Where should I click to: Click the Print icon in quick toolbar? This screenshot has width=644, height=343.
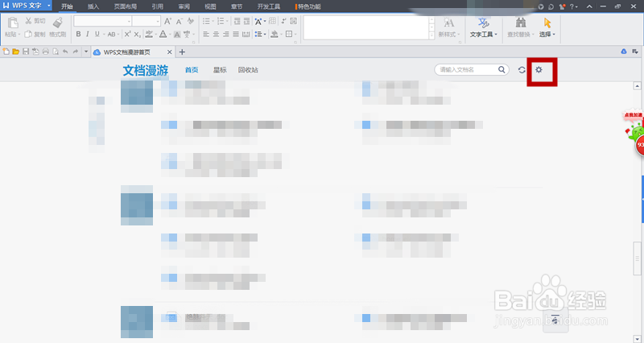click(46, 52)
